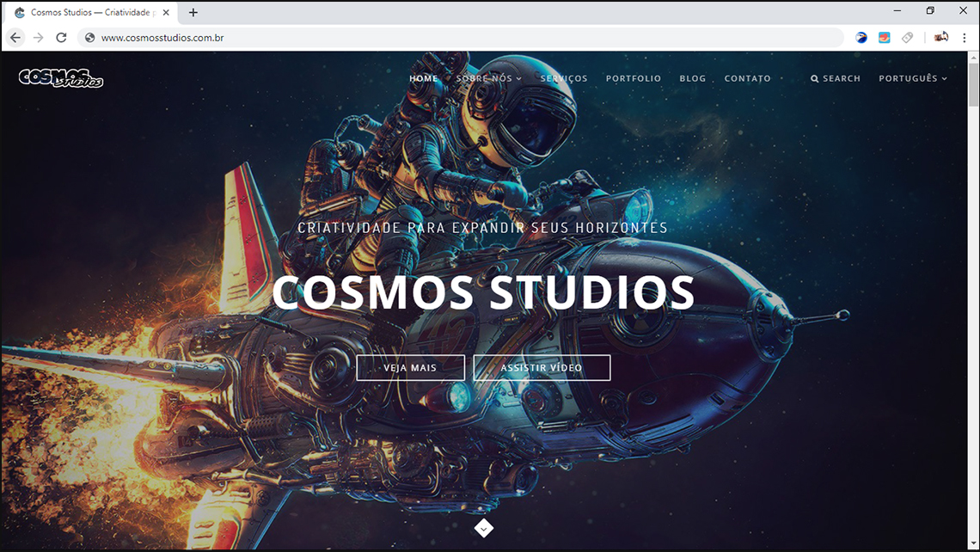Go to the Serviços menu item
This screenshot has height=552, width=980.
pos(564,78)
